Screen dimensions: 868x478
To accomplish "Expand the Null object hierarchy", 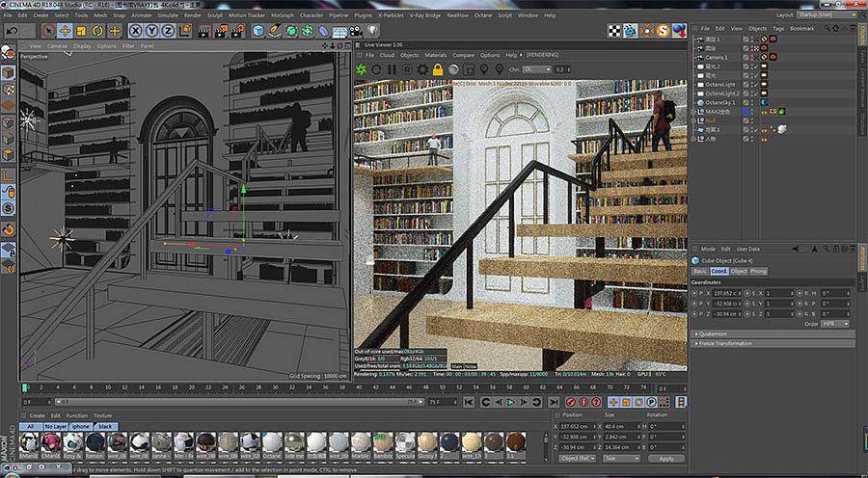I will (x=693, y=120).
